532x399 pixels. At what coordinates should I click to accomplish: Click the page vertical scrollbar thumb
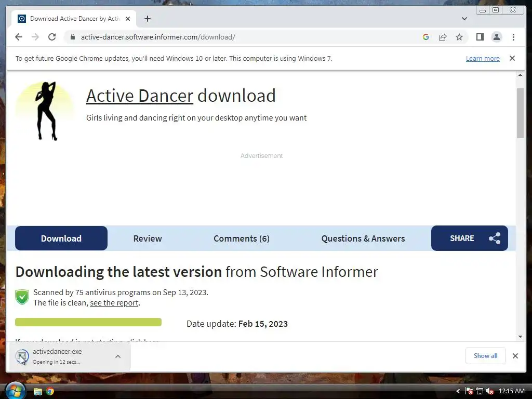(520, 113)
